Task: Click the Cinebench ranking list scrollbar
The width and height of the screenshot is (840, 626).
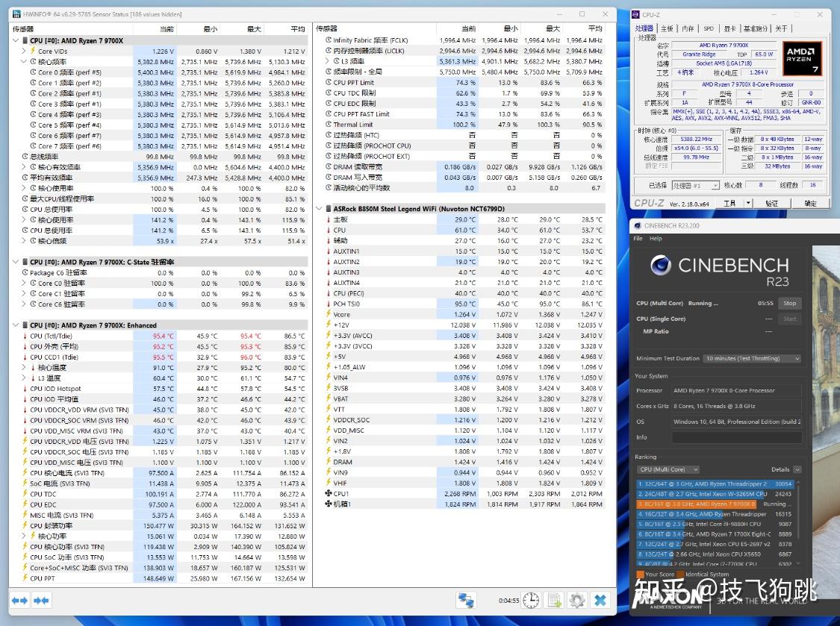Action: 799,522
